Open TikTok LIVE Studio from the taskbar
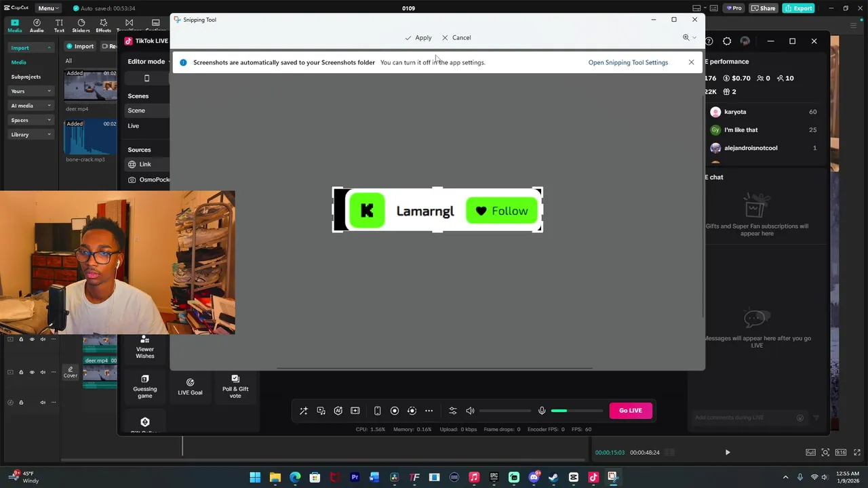Image resolution: width=868 pixels, height=488 pixels. tap(593, 478)
